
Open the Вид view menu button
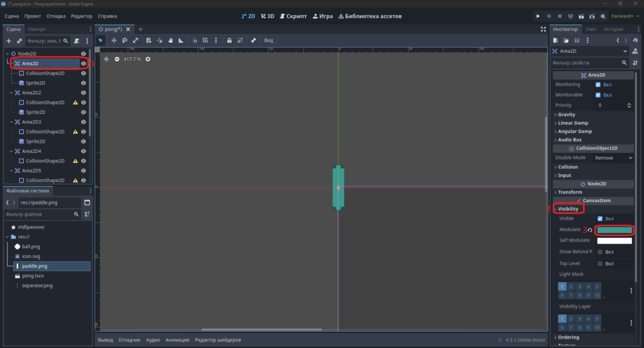coord(268,40)
